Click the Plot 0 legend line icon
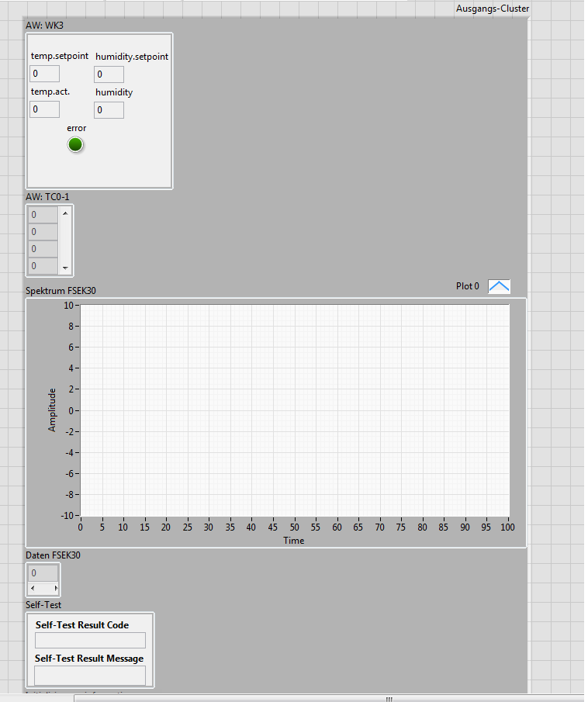 point(499,286)
